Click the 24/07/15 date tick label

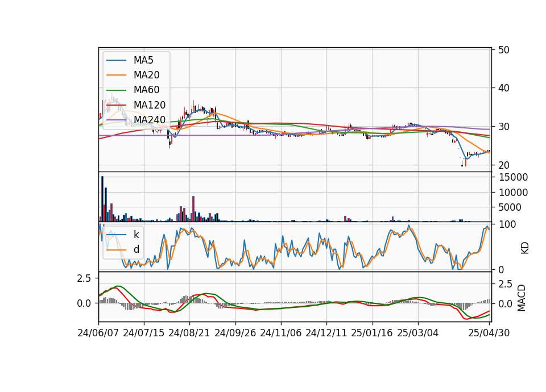tap(143, 333)
